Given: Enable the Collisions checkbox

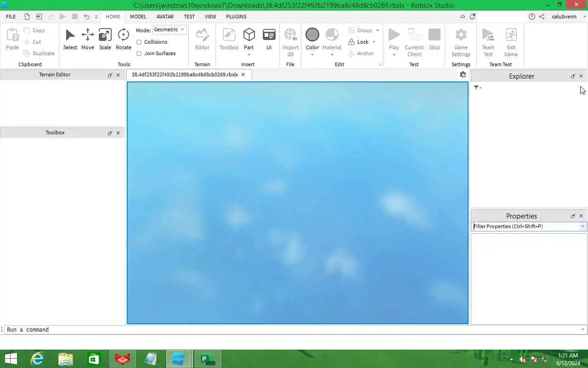Looking at the screenshot, I should [139, 42].
